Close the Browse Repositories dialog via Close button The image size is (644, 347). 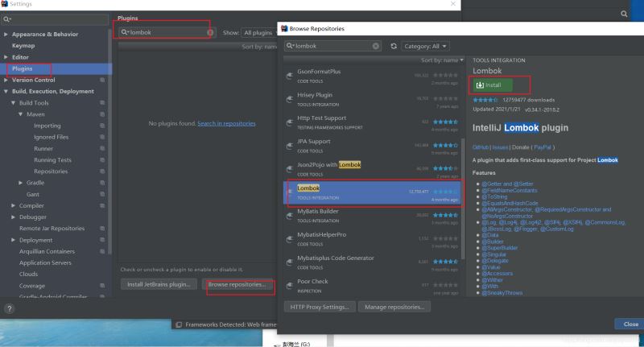pos(630,324)
